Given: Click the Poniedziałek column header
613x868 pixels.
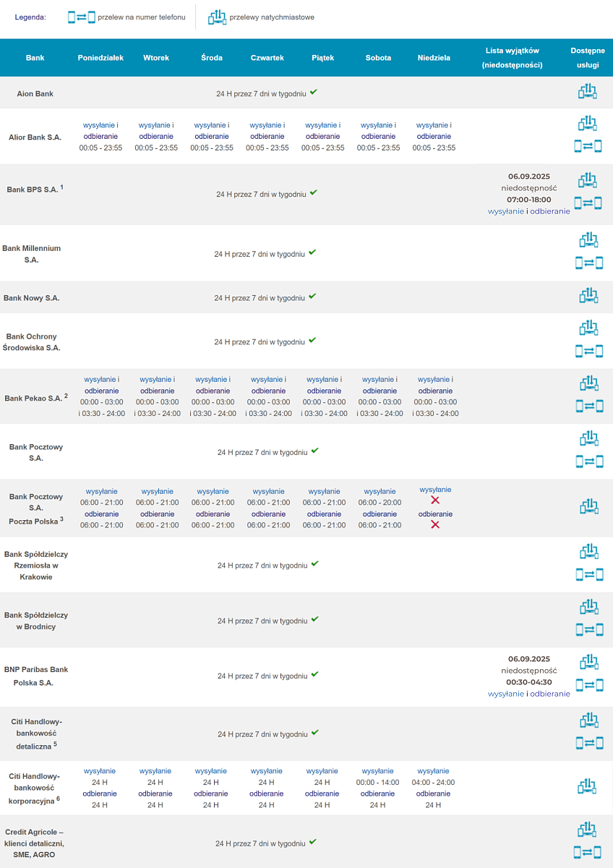Looking at the screenshot, I should point(101,58).
